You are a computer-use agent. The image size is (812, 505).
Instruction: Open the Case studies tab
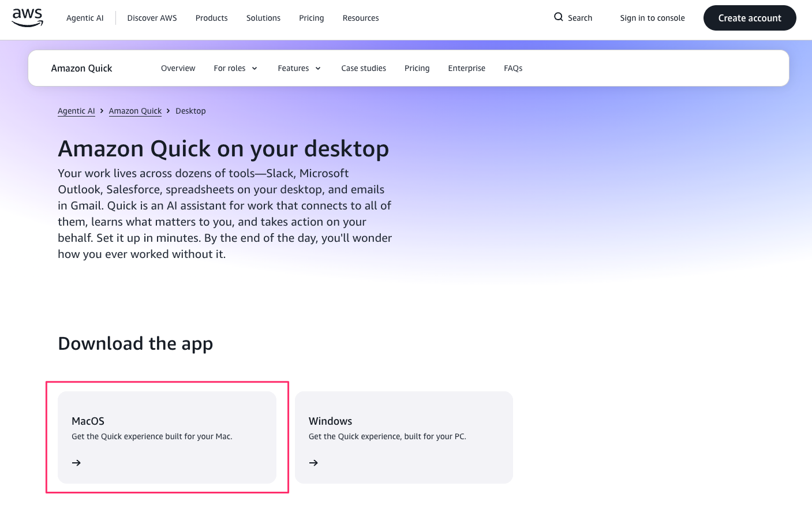tap(364, 68)
